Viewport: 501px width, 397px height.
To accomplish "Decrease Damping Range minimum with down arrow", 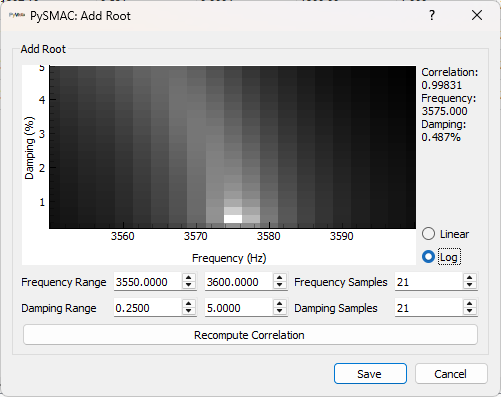I will click(x=189, y=311).
